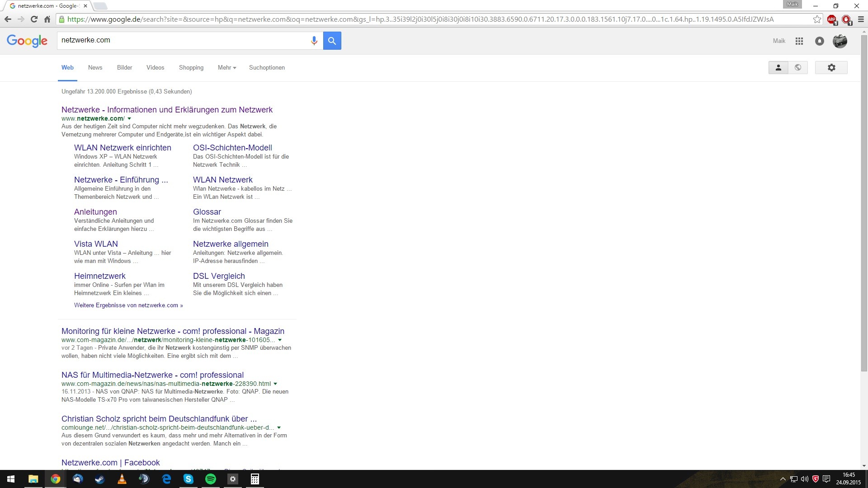
Task: Expand the Mehr dropdown menu
Action: coord(227,68)
